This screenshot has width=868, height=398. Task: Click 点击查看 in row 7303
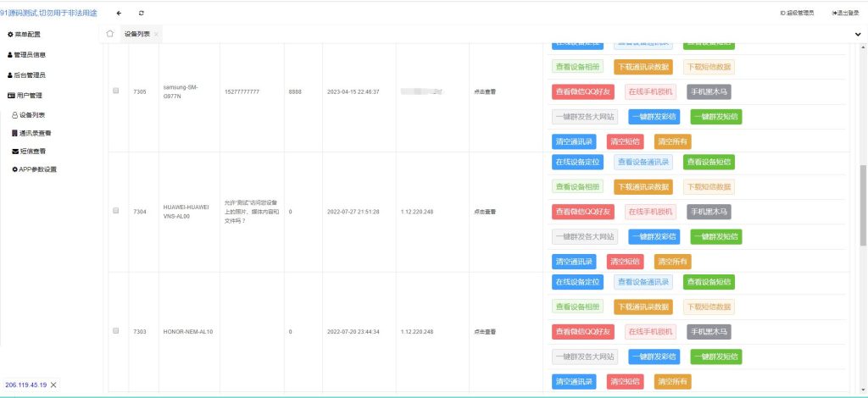484,332
